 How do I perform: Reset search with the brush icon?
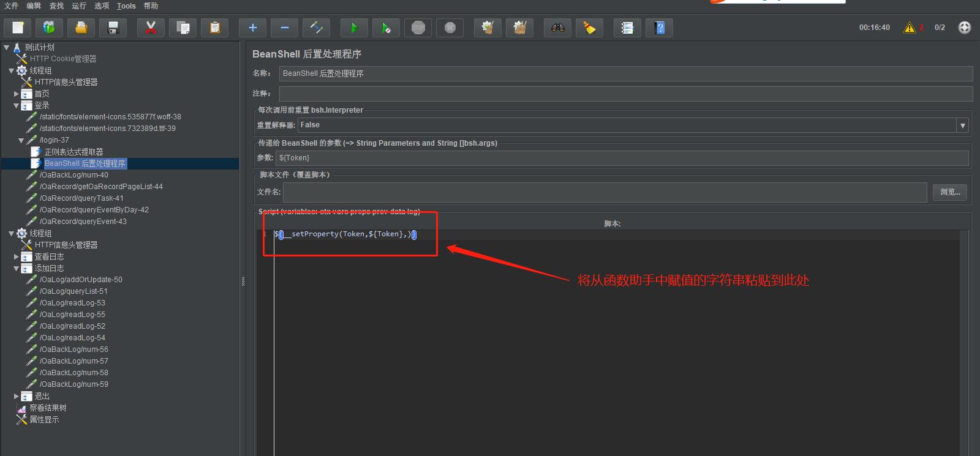(x=590, y=28)
